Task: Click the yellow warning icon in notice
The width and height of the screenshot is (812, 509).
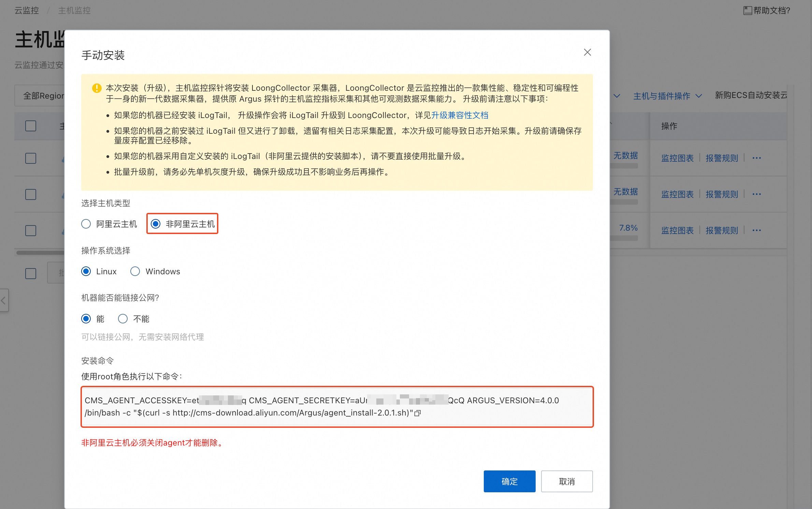Action: coord(97,88)
